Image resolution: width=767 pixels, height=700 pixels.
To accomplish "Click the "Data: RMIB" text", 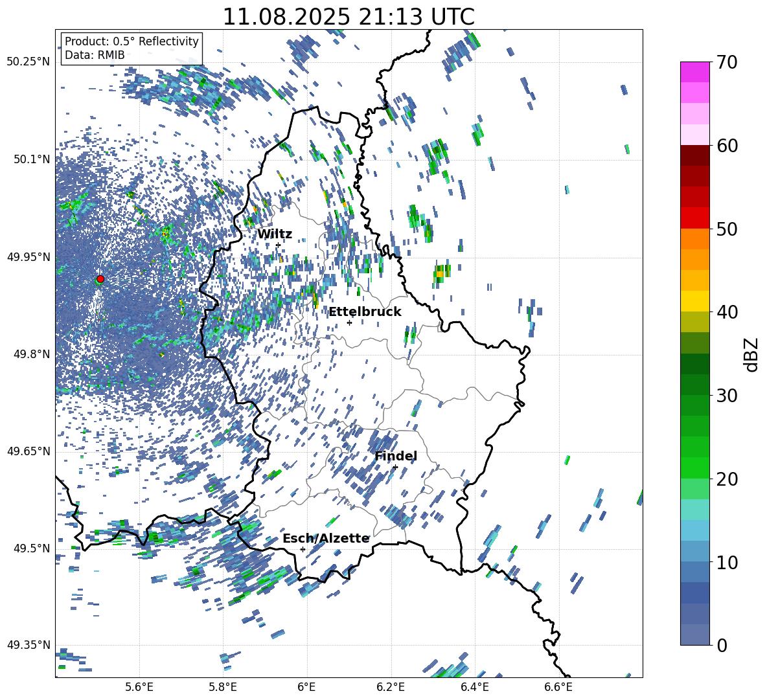I will tap(95, 55).
